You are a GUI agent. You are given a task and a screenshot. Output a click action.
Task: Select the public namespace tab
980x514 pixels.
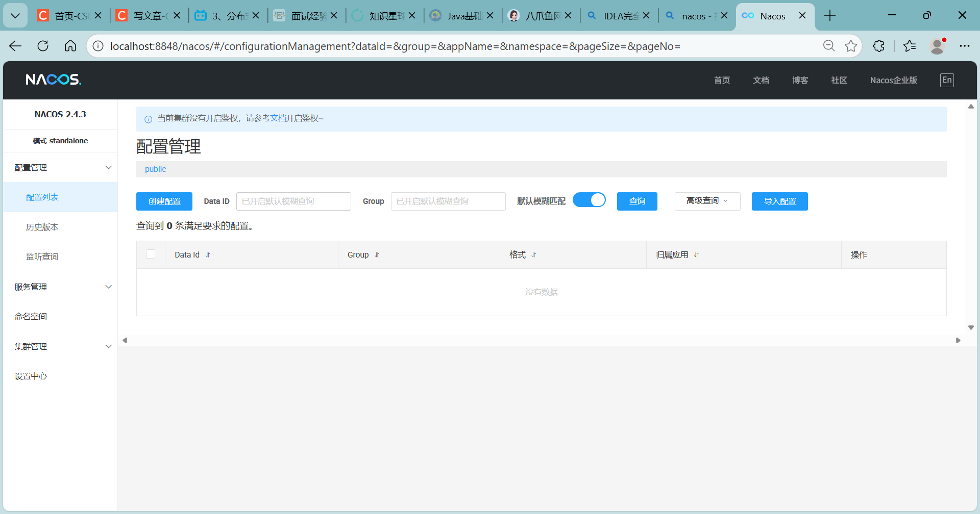155,169
